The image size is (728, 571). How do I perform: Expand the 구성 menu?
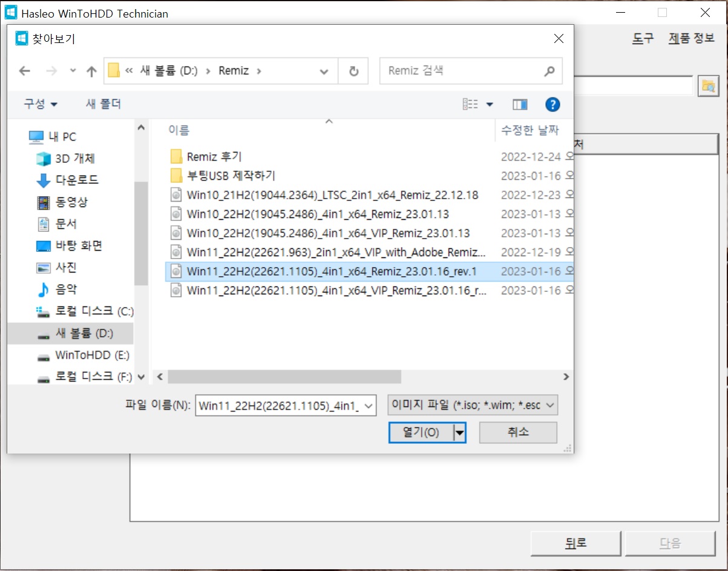pos(41,104)
